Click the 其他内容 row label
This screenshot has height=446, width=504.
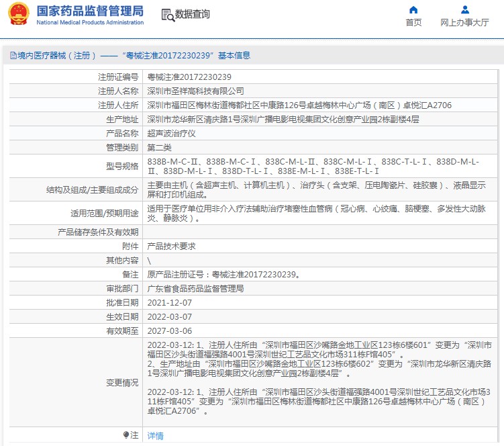(x=122, y=261)
